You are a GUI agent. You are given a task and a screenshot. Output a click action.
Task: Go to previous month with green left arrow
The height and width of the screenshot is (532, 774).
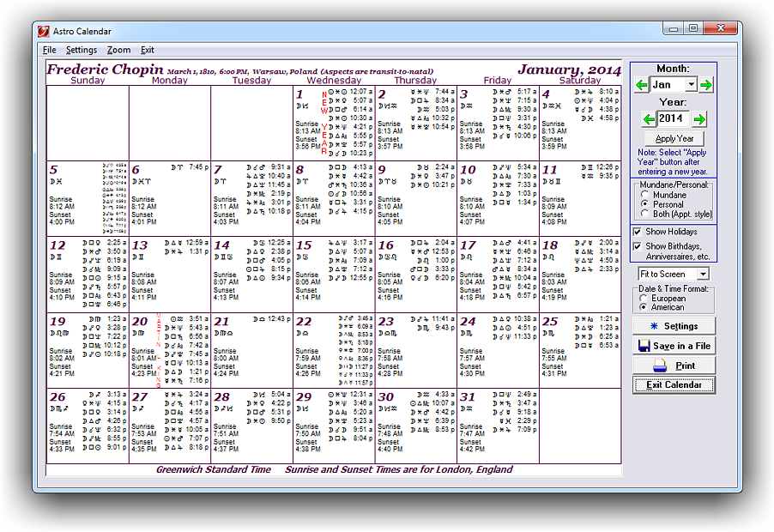click(x=641, y=85)
